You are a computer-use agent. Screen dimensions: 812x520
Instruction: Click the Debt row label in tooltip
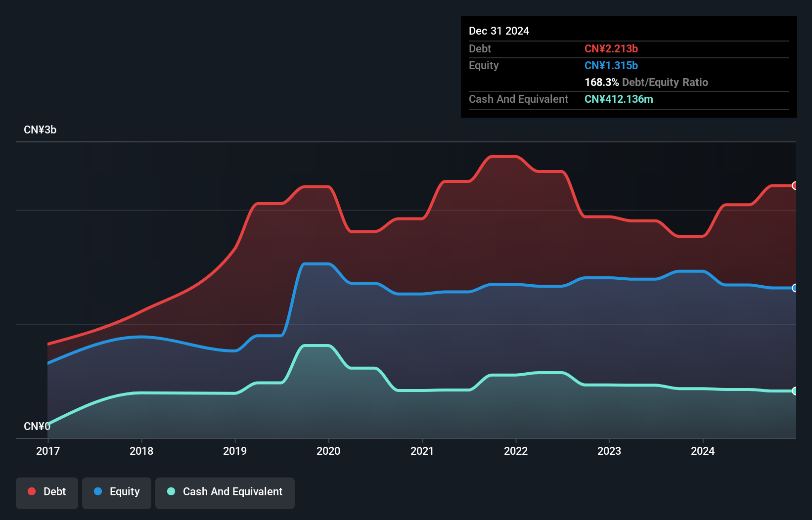click(480, 49)
